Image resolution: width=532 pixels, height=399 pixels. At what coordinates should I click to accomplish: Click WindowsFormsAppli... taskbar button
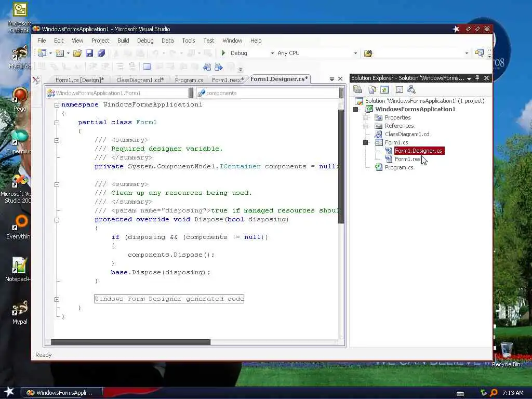(x=62, y=393)
